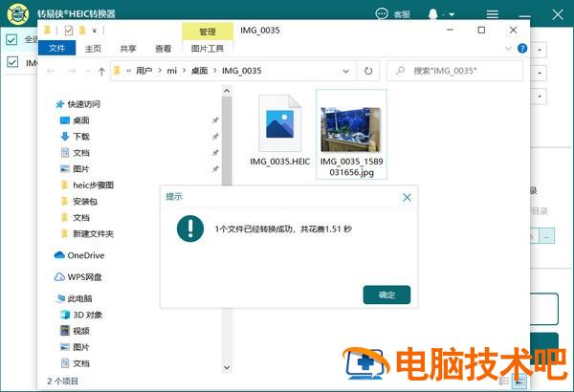
Task: Open 新建文件夹 in sidebar
Action: tap(87, 233)
